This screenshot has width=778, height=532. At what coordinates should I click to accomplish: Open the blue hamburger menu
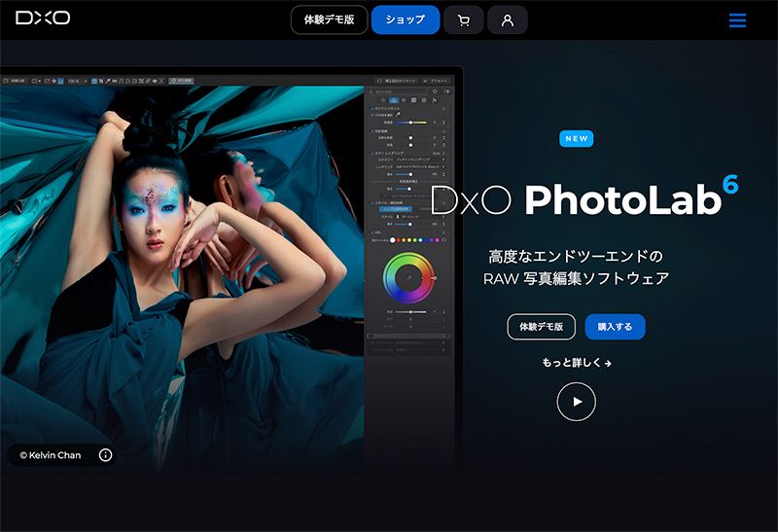[x=737, y=20]
